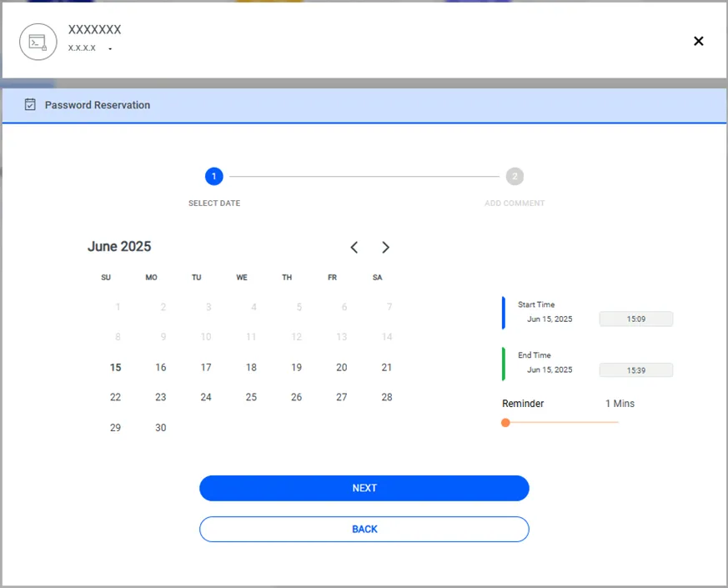This screenshot has height=588, width=728.
Task: Pick June 16 in the calendar
Action: coord(161,367)
